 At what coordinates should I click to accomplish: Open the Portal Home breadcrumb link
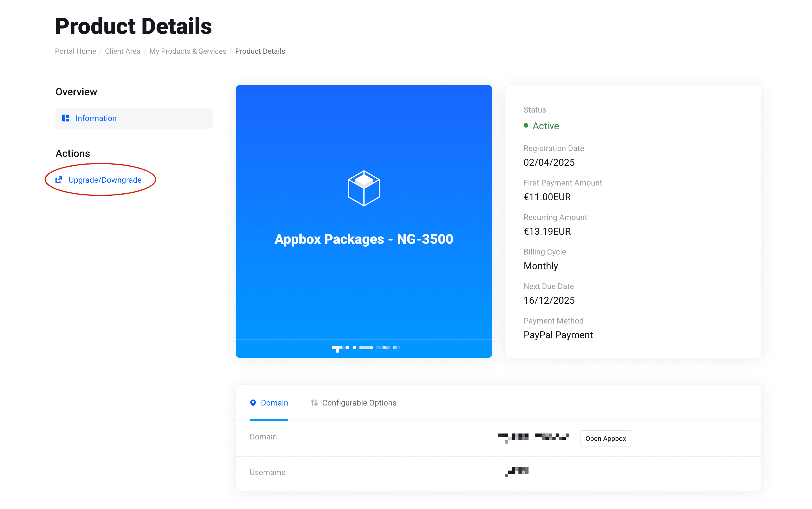(x=76, y=51)
